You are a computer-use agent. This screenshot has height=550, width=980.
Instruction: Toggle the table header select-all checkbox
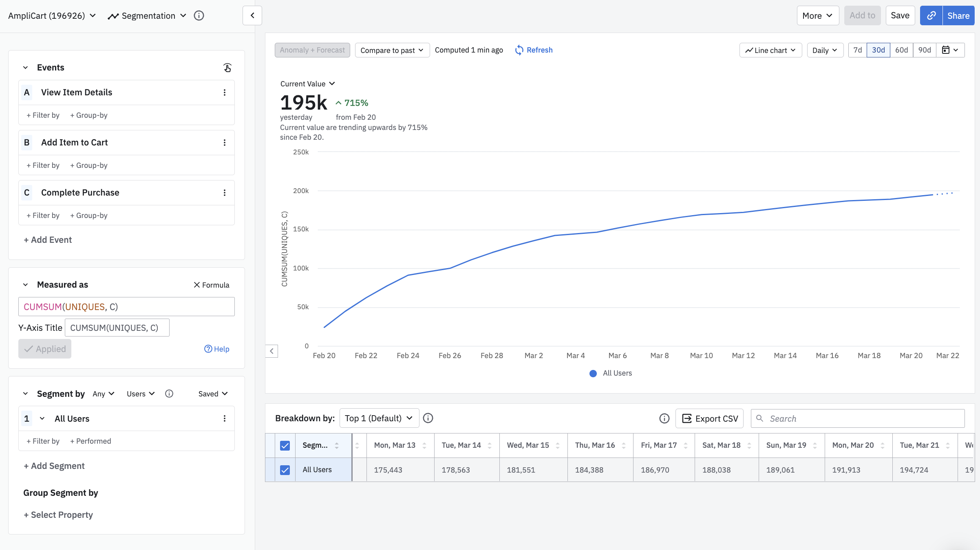pyautogui.click(x=285, y=445)
